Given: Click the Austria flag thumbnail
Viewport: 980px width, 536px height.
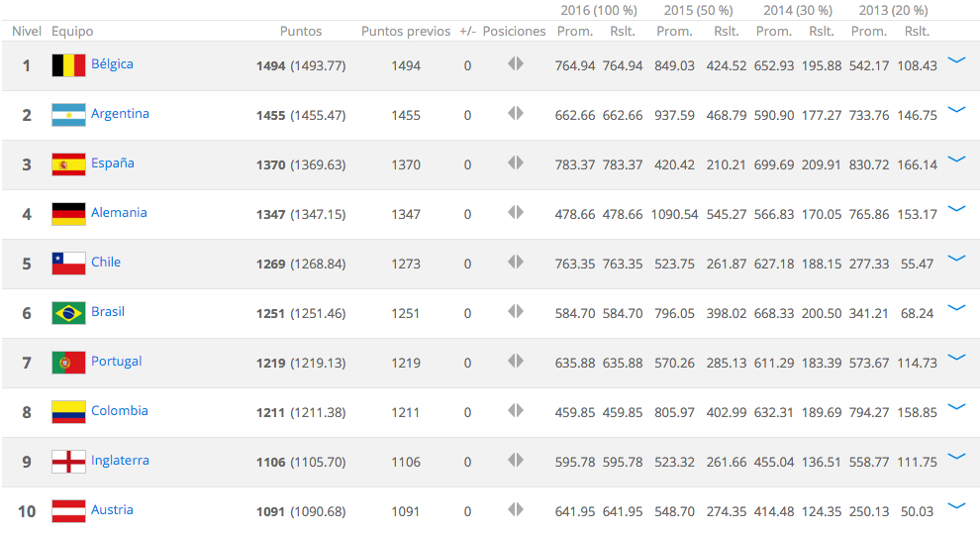Looking at the screenshot, I should (x=68, y=511).
